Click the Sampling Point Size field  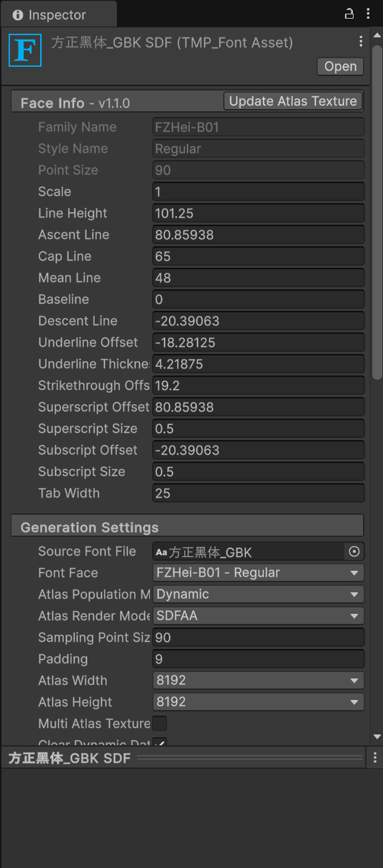259,638
